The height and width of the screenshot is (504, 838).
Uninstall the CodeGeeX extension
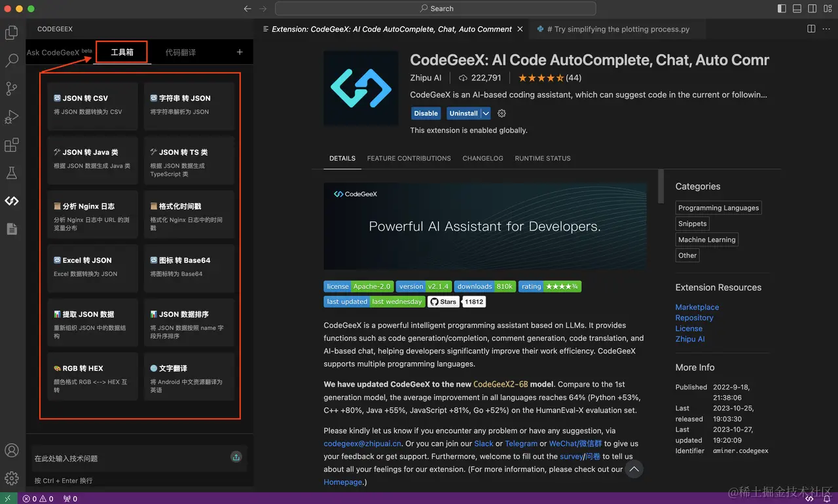click(x=464, y=113)
